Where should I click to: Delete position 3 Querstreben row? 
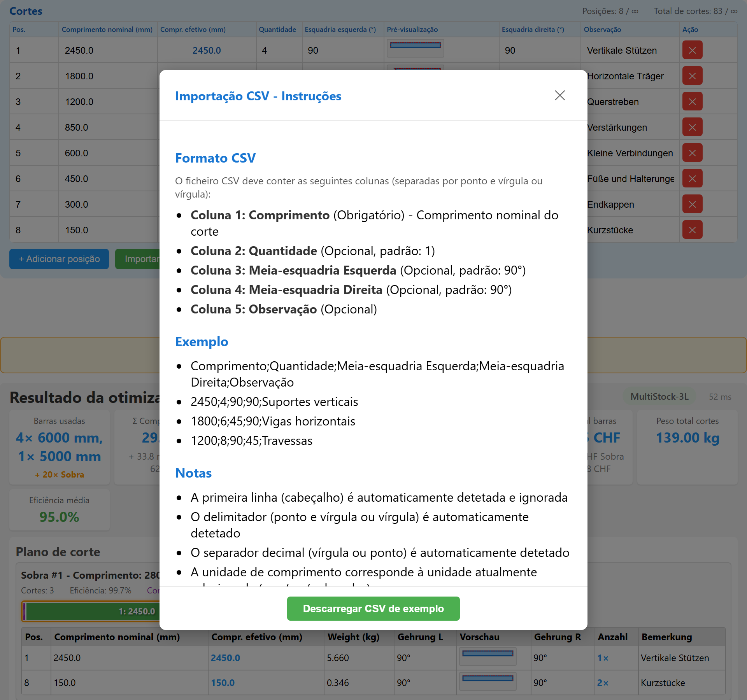(x=692, y=101)
